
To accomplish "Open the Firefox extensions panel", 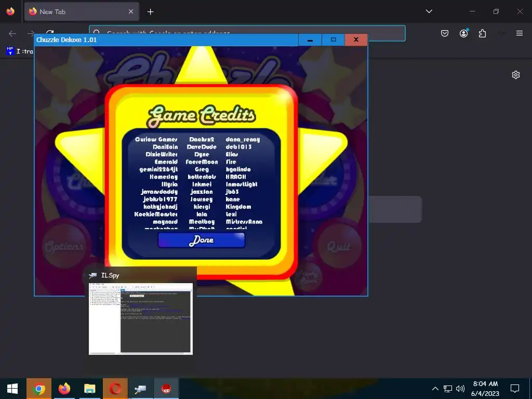I will [x=482, y=33].
